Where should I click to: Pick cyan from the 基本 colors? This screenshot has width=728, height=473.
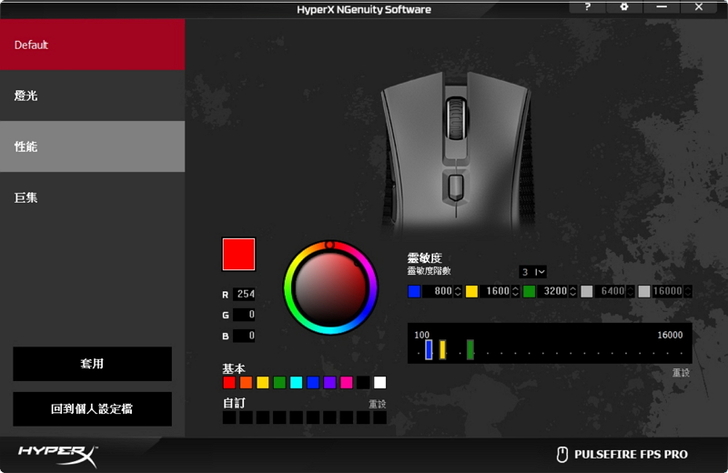[x=296, y=382]
